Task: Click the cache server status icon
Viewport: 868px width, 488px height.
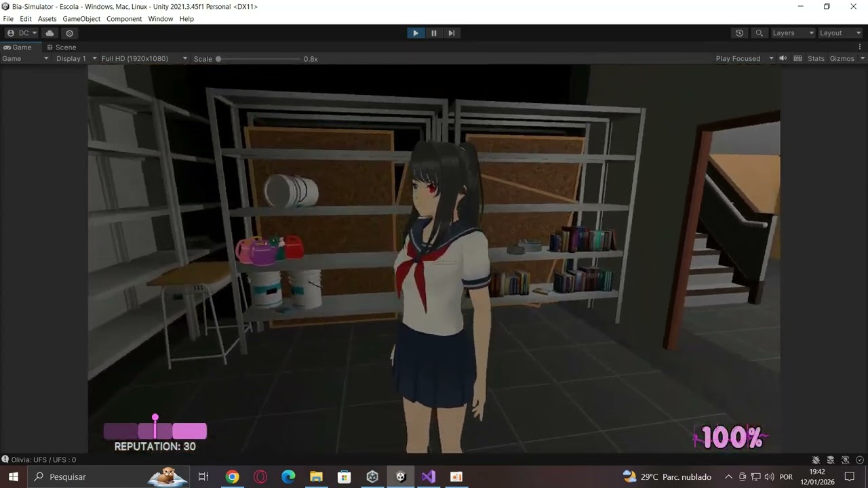Action: [x=831, y=460]
